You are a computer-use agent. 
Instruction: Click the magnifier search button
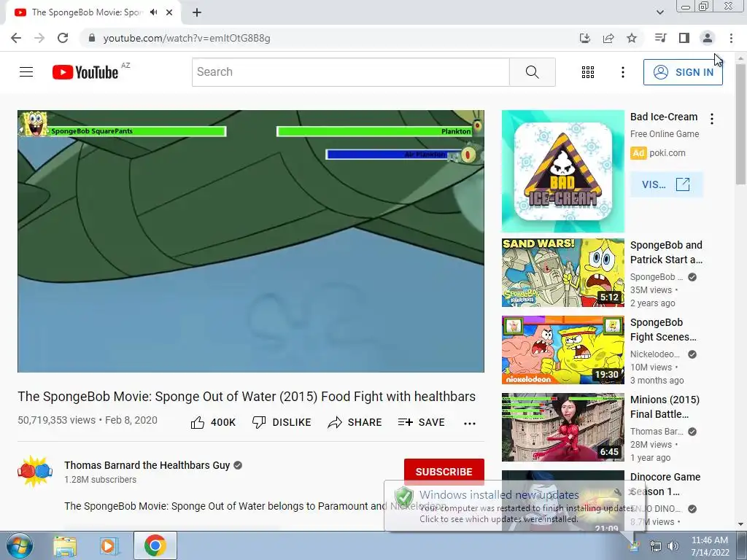pyautogui.click(x=532, y=72)
